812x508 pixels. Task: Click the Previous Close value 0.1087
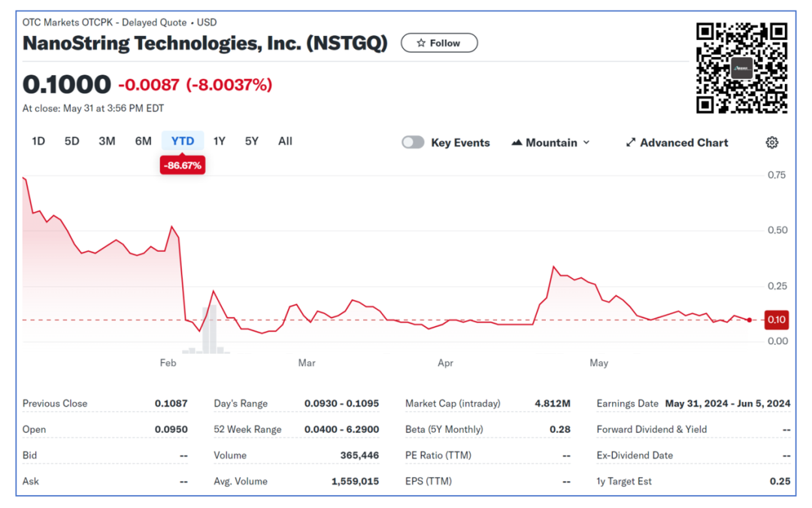pyautogui.click(x=171, y=404)
